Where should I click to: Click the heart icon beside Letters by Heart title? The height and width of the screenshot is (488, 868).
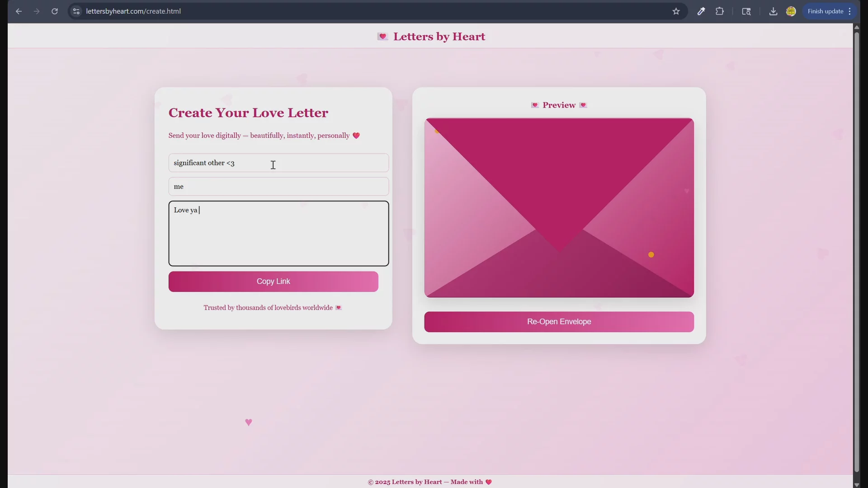[382, 36]
